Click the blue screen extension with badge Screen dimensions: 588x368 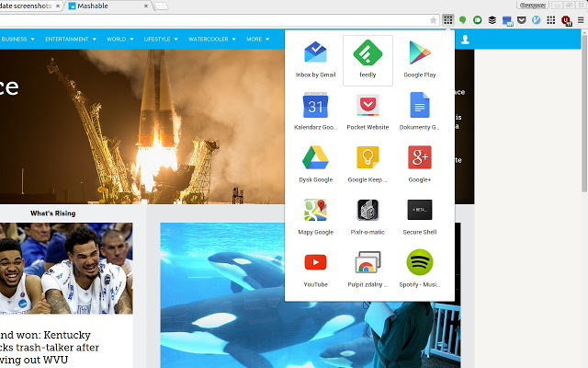(x=507, y=20)
